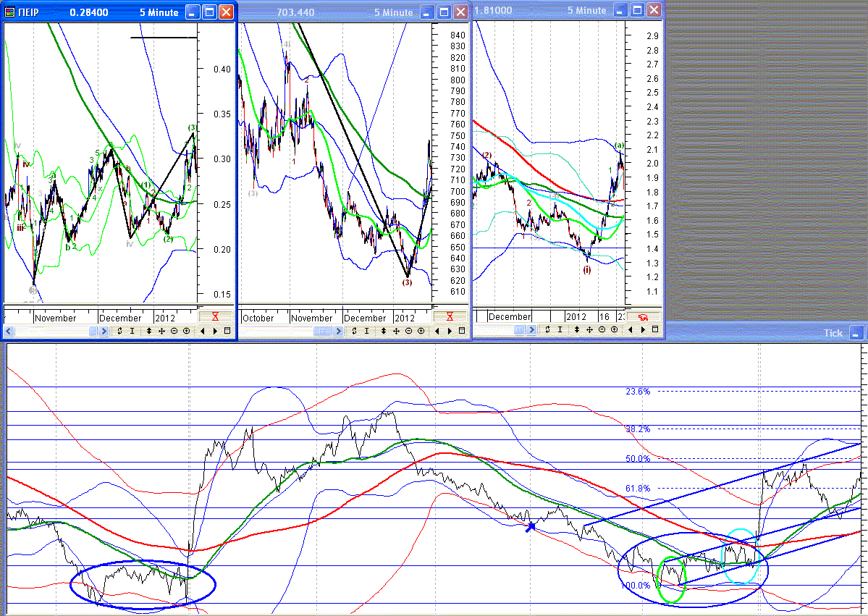Click refresh arrows icon in ΠΕΙΡ chart toolbar

tap(119, 331)
